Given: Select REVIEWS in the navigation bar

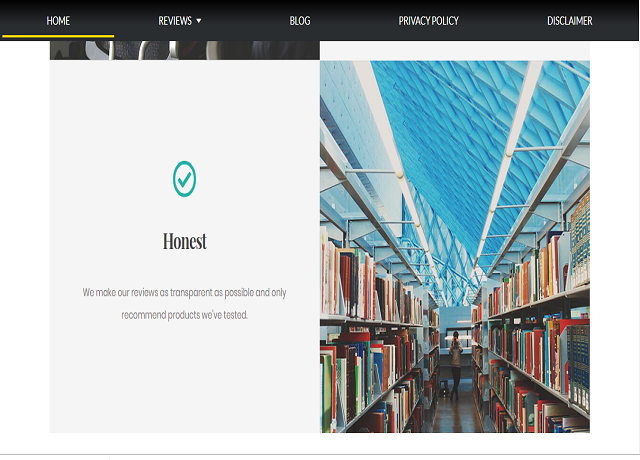Looking at the screenshot, I should 175,21.
